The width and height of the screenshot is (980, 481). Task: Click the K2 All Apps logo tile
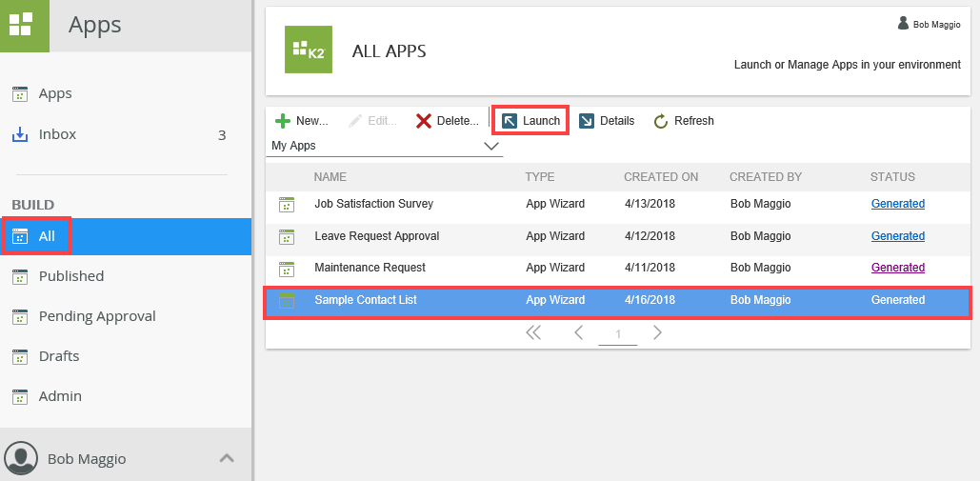(x=309, y=50)
